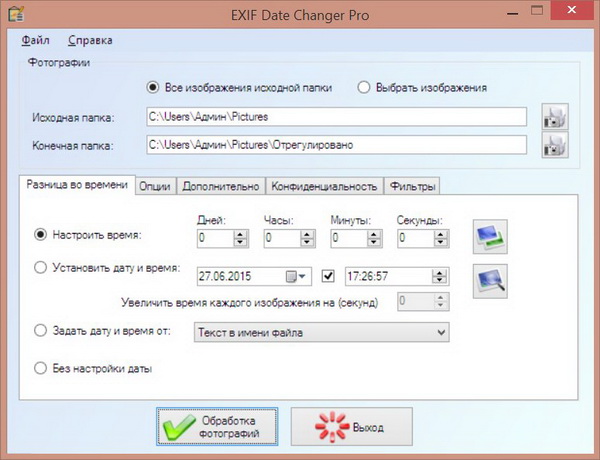Viewport: 600px width, 460px height.
Task: Click the photos icon beside time adjustment
Action: point(491,236)
